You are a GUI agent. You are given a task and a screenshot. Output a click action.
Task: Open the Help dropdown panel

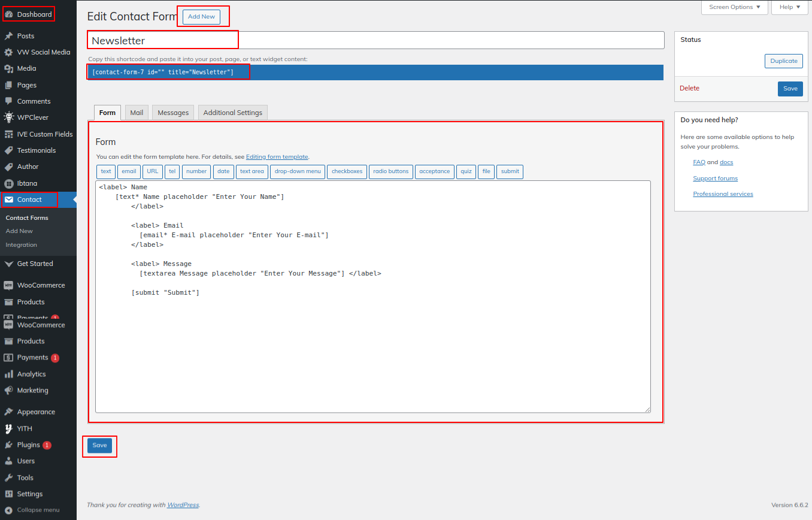click(x=790, y=7)
